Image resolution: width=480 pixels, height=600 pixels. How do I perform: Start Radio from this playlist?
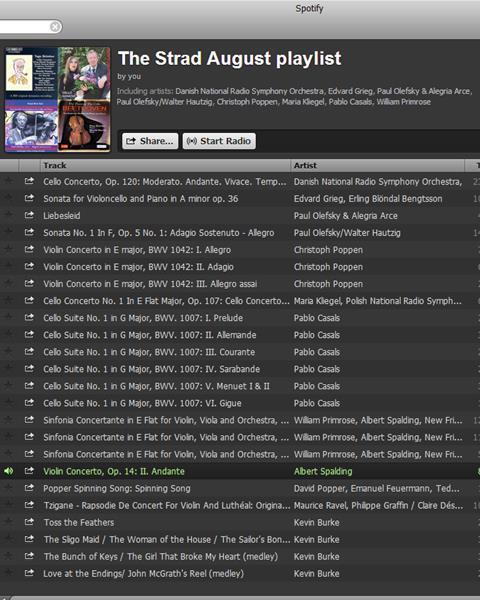(x=219, y=141)
